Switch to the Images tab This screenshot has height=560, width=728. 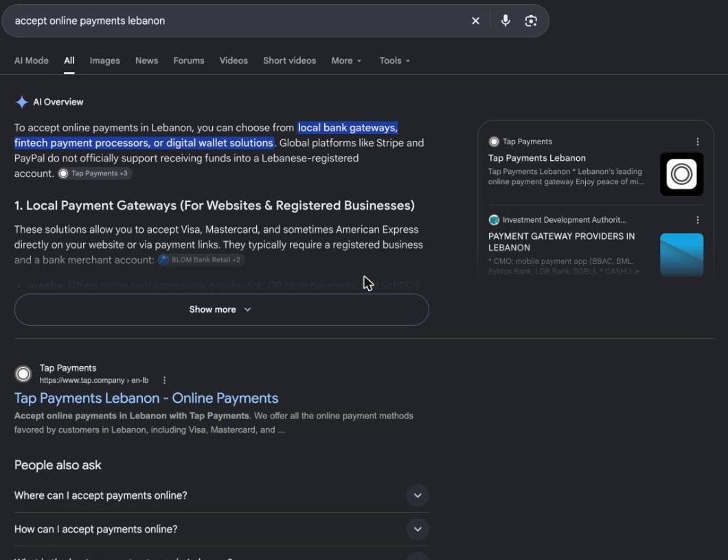click(x=104, y=61)
